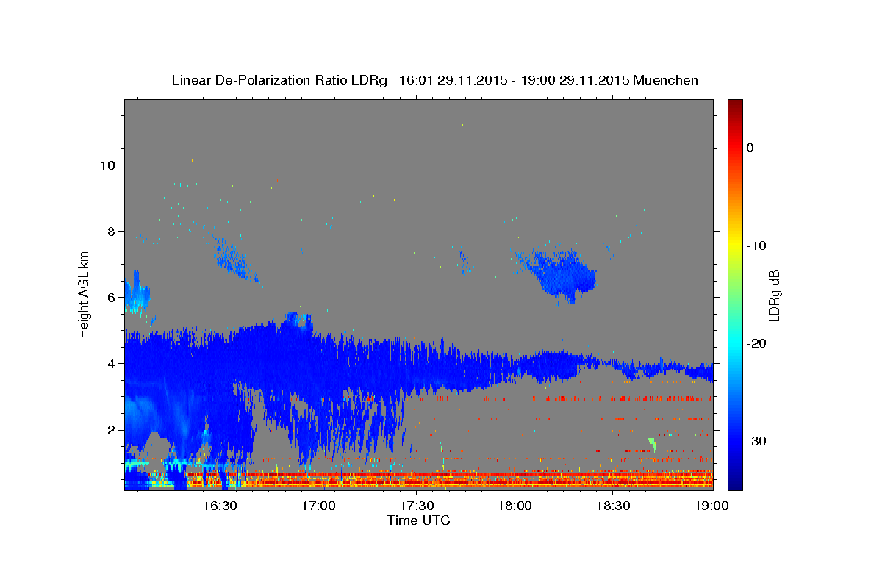The width and height of the screenshot is (882, 588).
Task: Click the '18:00' time tick label
Action: pos(515,506)
